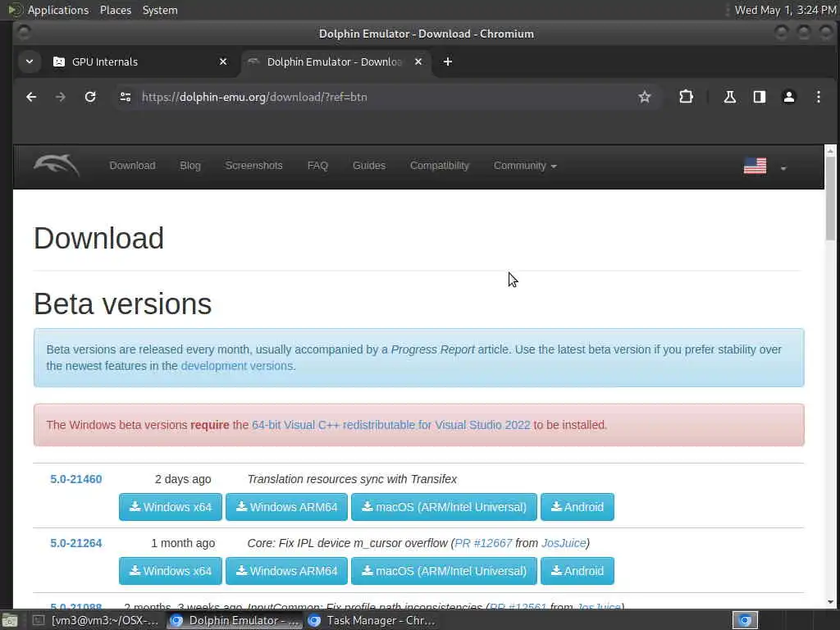Download Android build of 5.0-21264
The height and width of the screenshot is (630, 840).
577,571
